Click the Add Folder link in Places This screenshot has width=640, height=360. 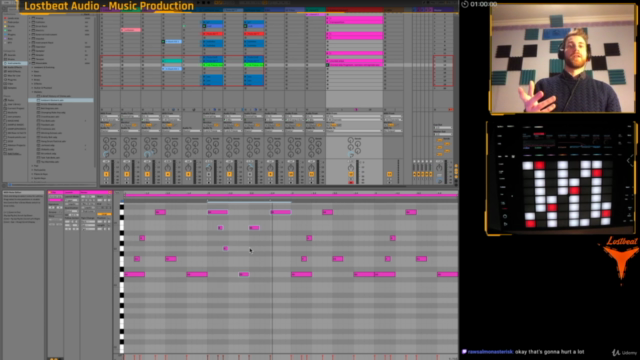(14, 153)
